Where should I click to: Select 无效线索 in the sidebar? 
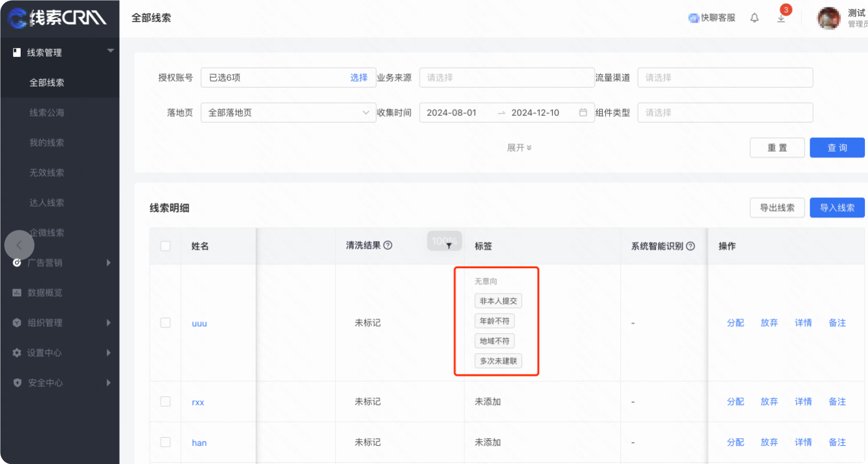pos(60,172)
